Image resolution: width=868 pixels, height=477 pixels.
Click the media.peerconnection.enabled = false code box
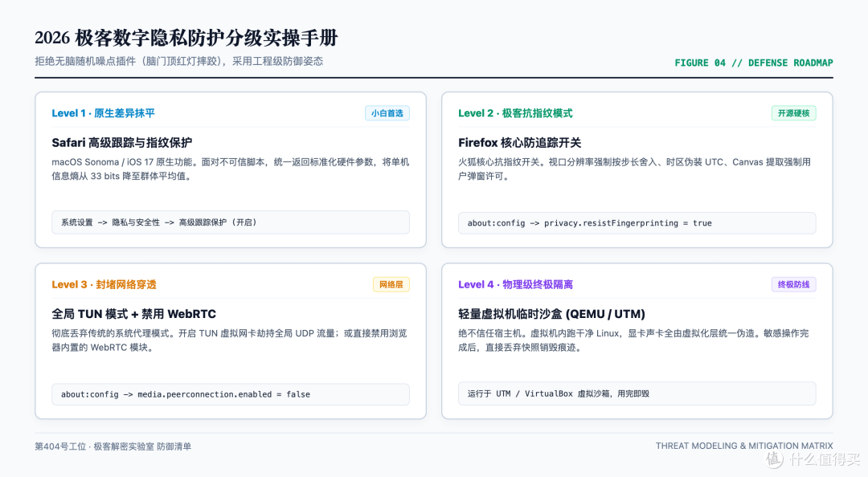pos(231,394)
